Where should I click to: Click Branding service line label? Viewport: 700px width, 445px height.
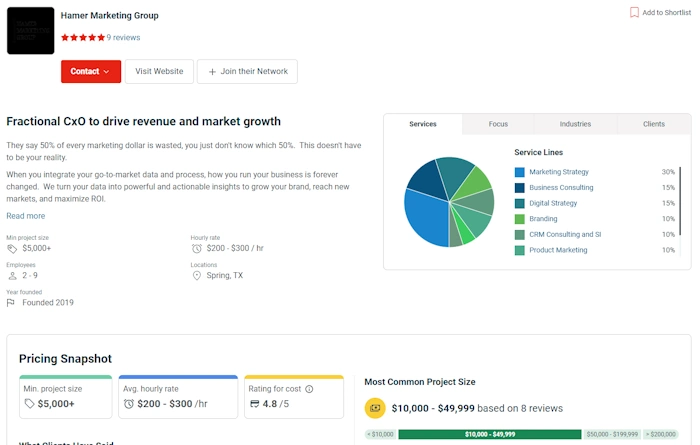[x=543, y=219]
